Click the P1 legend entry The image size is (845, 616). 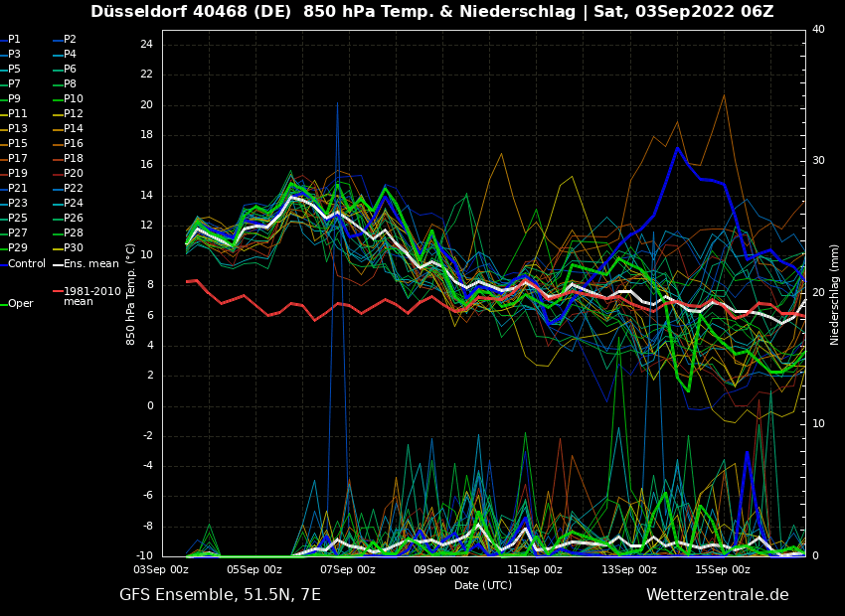pos(14,40)
